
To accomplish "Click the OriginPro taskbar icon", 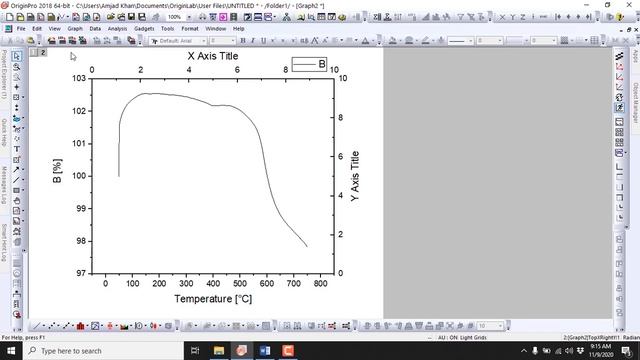I will tap(242, 351).
